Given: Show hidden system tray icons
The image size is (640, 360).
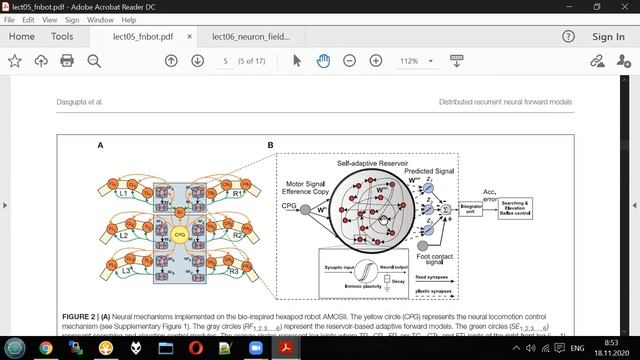Looking at the screenshot, I should (516, 348).
